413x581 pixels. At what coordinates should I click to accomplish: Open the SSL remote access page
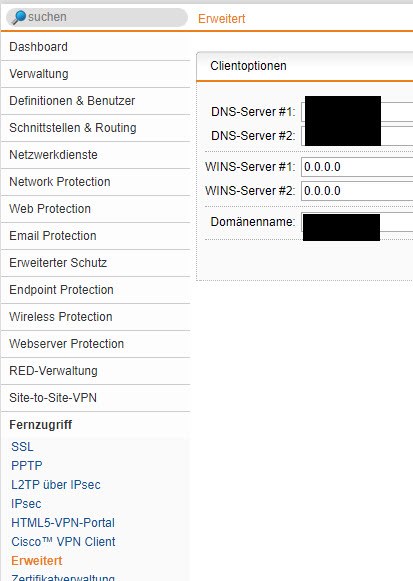click(x=22, y=447)
